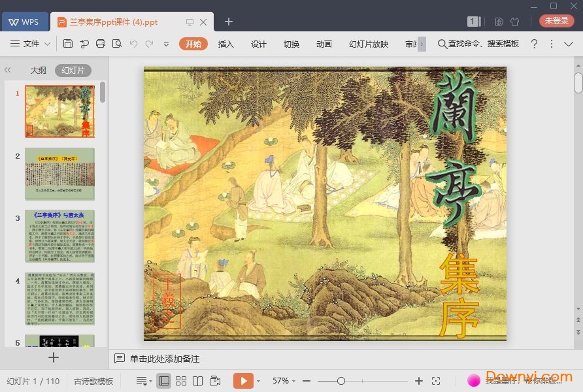This screenshot has width=583, height=392.
Task: Open the 插入 (Insert) ribbon tab
Action: [x=225, y=44]
